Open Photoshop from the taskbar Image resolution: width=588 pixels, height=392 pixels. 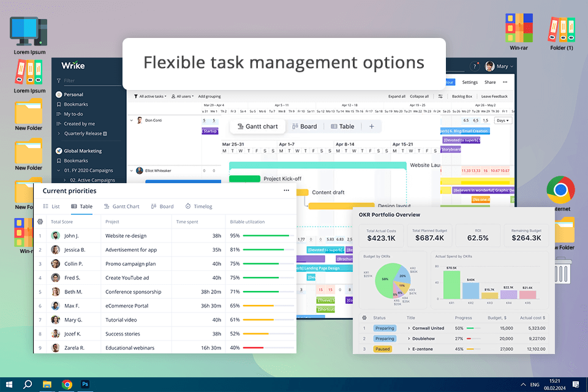[x=85, y=384]
